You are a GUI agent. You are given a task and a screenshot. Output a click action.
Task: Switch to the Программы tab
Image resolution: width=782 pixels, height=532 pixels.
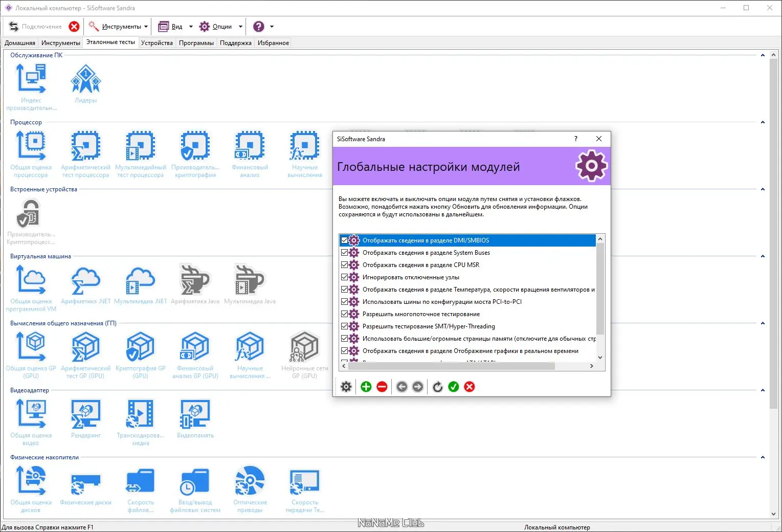point(196,43)
